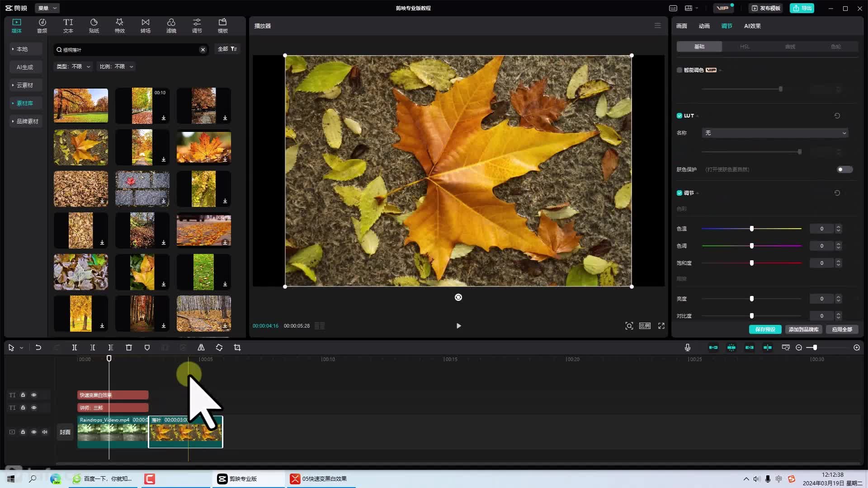The height and width of the screenshot is (488, 868).
Task: Switch to the 色轮 sub-tab
Action: pyautogui.click(x=835, y=47)
